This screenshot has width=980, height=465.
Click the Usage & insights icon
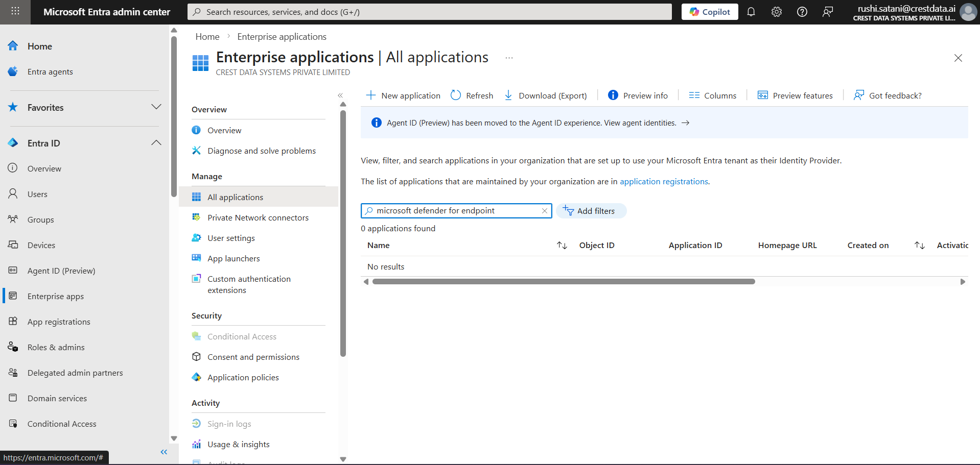196,444
